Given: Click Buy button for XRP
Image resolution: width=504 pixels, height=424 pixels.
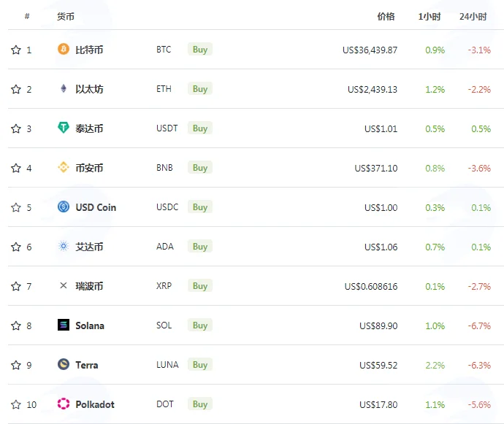Looking at the screenshot, I should click(200, 286).
